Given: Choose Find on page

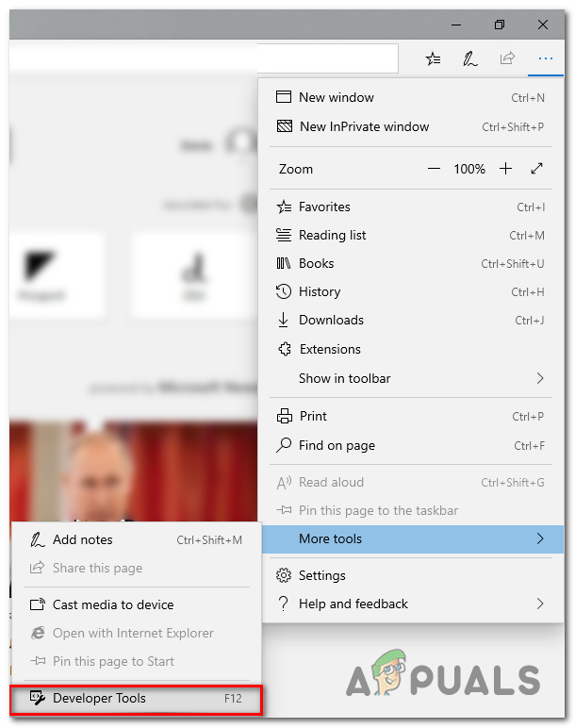Looking at the screenshot, I should (x=411, y=445).
